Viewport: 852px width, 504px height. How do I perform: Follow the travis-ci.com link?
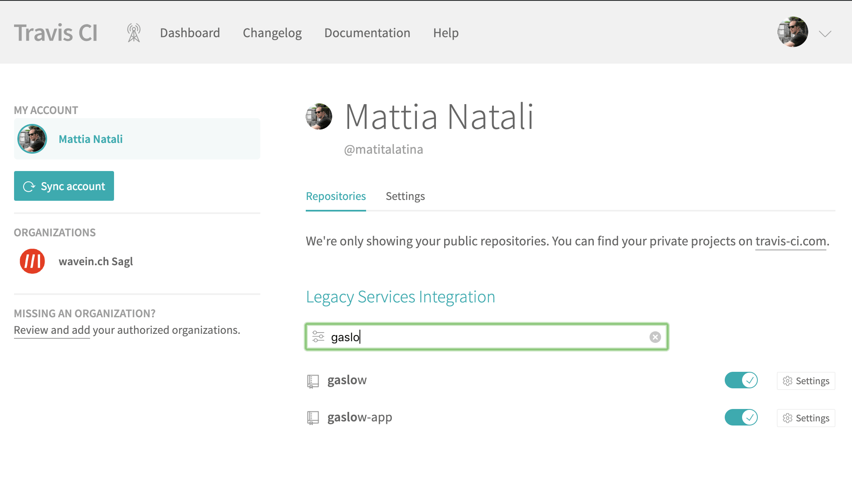pyautogui.click(x=791, y=241)
